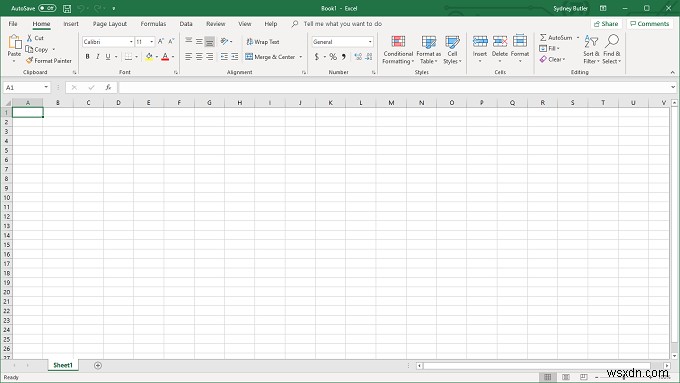Open the orientation text angle icon

[x=224, y=42]
